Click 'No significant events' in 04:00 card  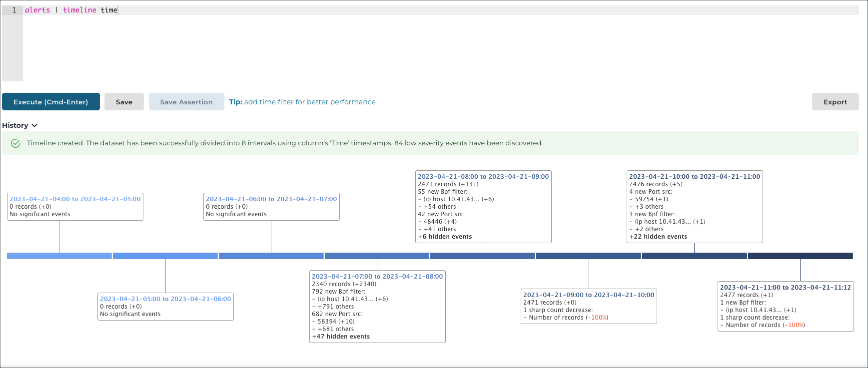40,214
